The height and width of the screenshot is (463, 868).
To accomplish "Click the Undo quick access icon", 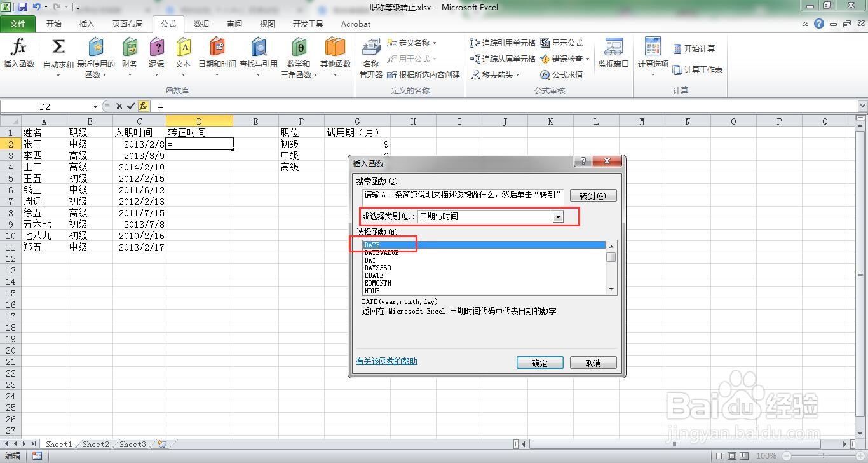I will point(37,7).
